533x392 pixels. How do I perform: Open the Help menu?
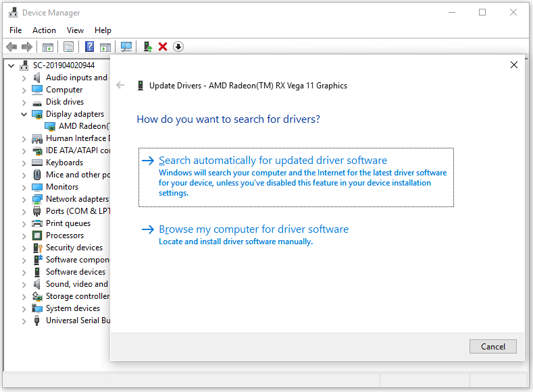103,30
